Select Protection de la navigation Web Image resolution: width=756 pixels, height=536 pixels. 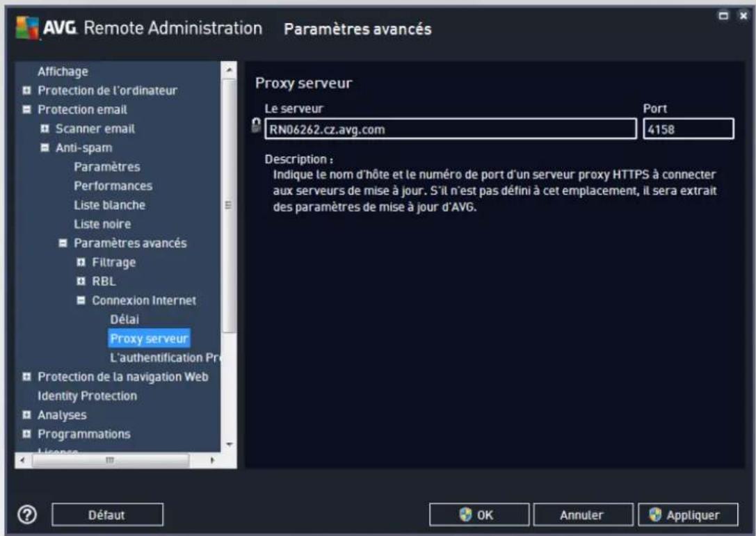[x=123, y=377]
